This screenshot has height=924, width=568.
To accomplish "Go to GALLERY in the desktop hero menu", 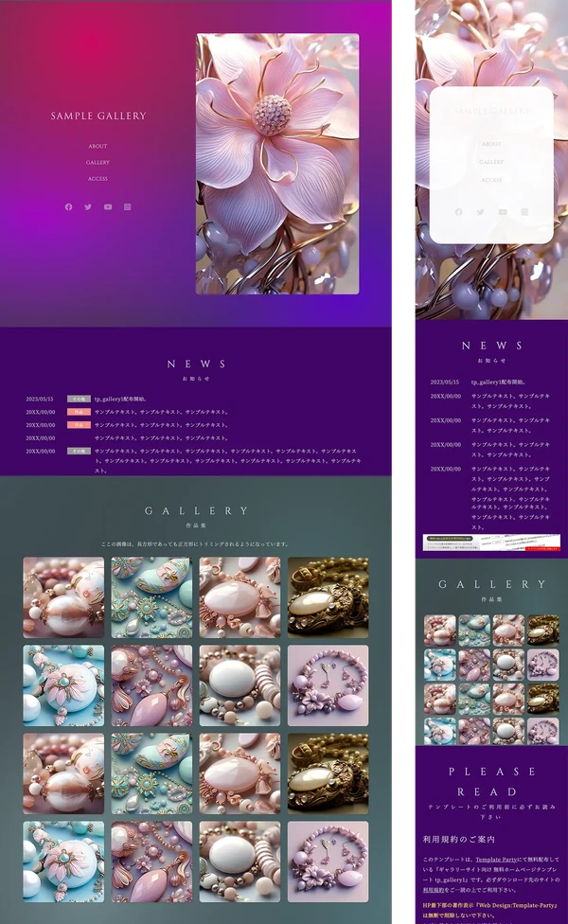I will click(x=98, y=162).
